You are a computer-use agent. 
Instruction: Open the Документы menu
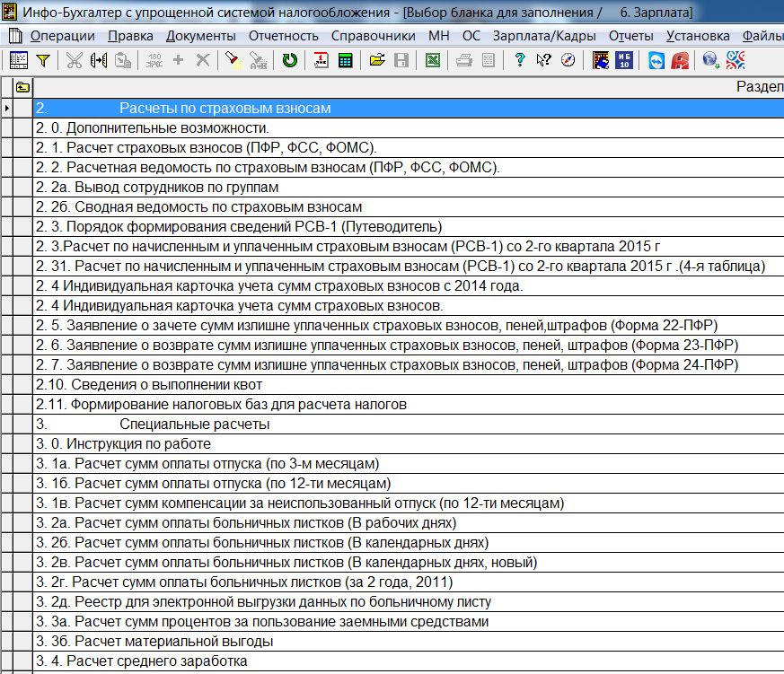click(201, 36)
